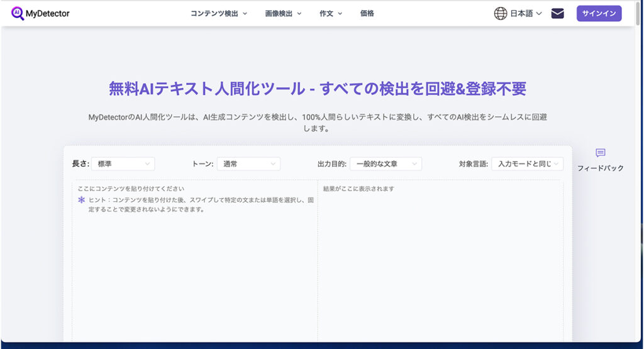This screenshot has width=644, height=349.
Task: Click the MyDetector brand name text
Action: (48, 13)
